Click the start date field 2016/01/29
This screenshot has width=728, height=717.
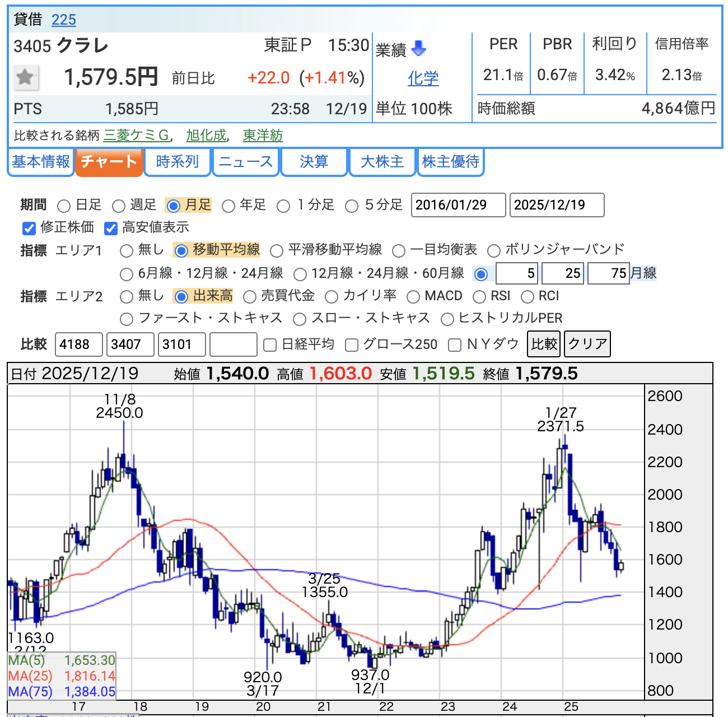click(458, 205)
